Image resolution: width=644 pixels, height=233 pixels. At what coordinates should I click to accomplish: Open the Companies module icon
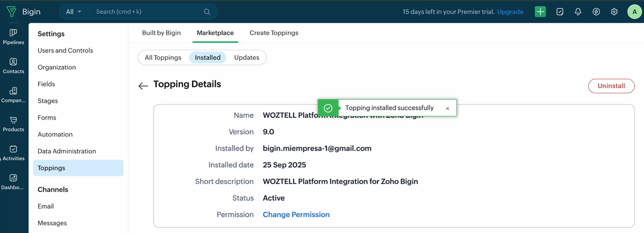tap(13, 94)
